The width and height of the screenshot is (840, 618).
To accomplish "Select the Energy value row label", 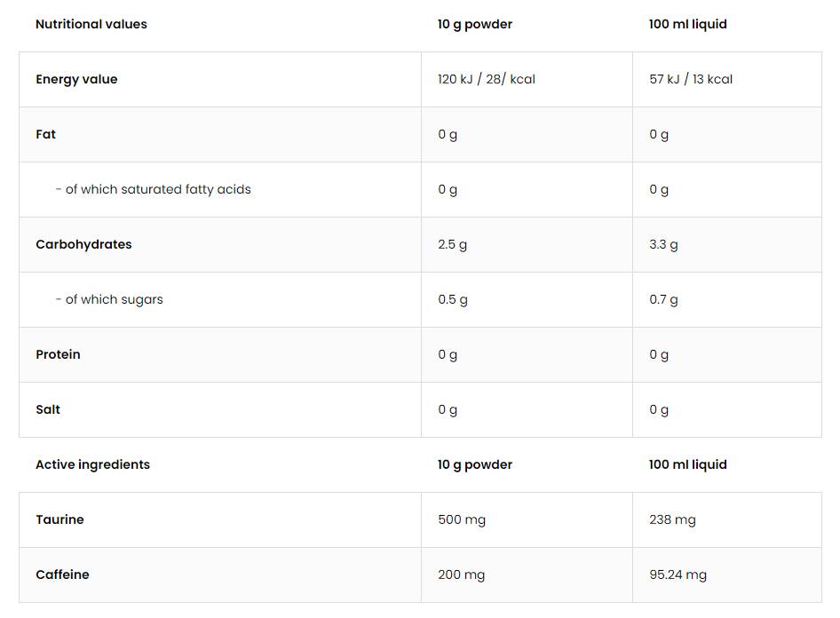I will pos(76,79).
